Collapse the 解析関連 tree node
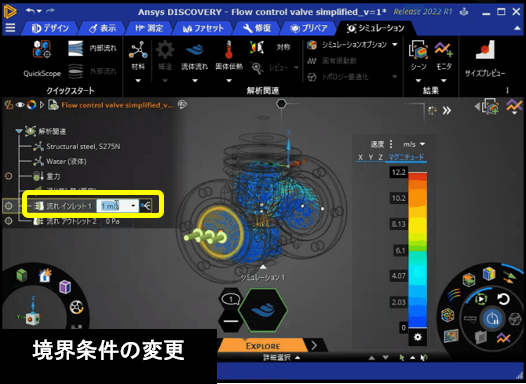 [x=19, y=131]
